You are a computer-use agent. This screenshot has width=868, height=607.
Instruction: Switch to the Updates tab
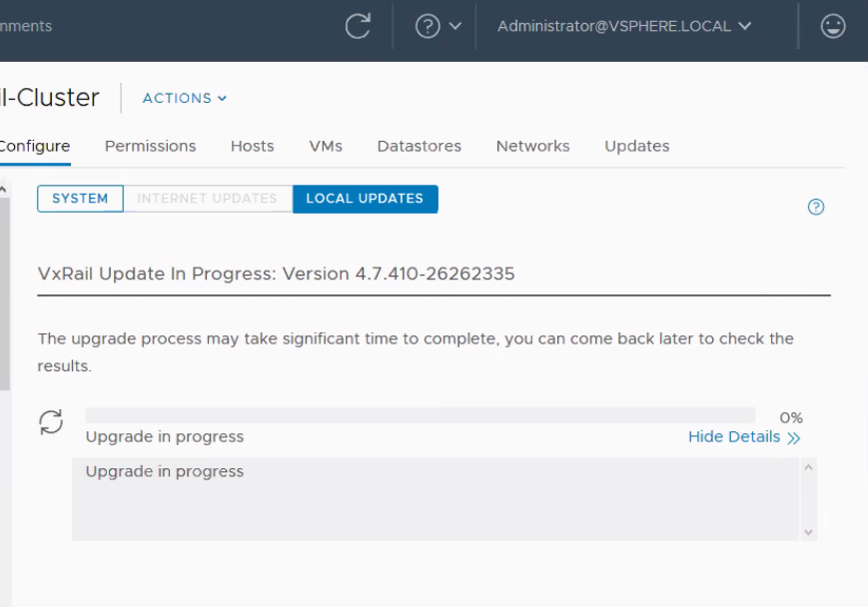point(636,146)
